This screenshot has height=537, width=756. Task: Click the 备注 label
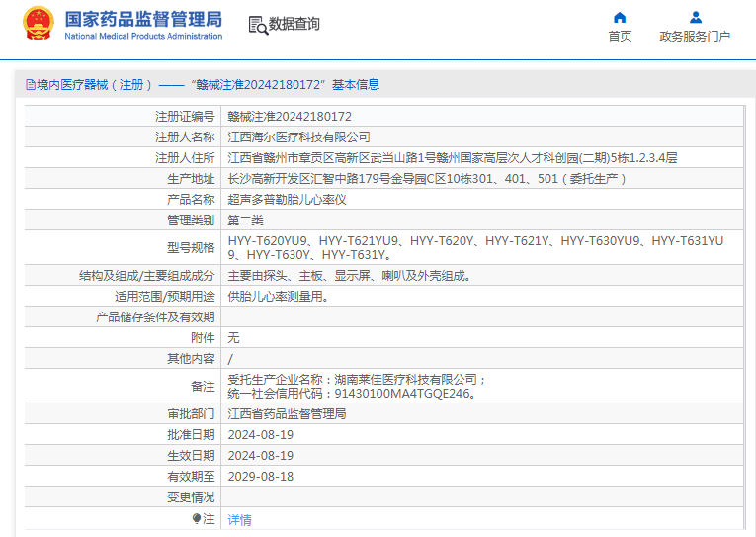tap(203, 387)
